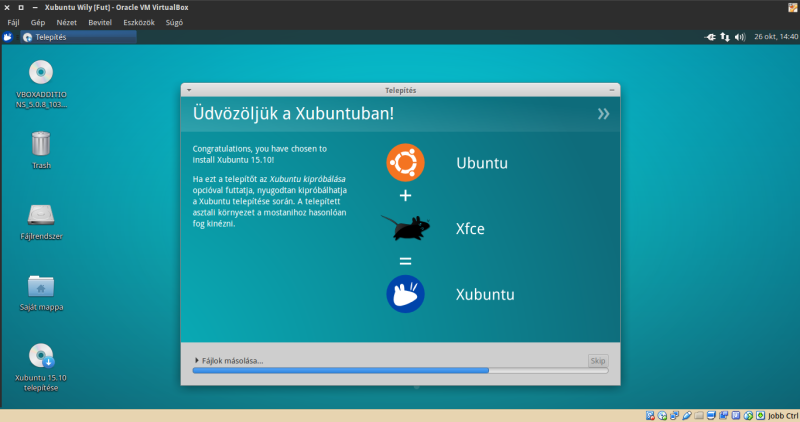
Task: Open the Fájl menu
Action: 13,22
